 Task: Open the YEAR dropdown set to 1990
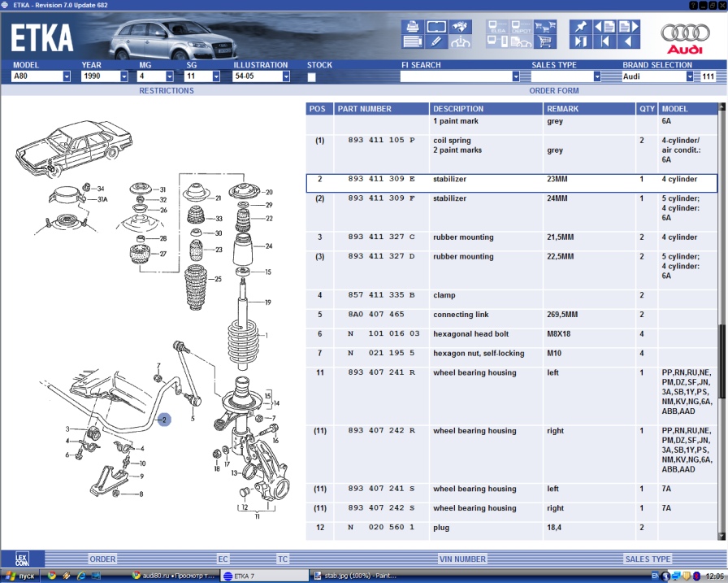[x=124, y=76]
